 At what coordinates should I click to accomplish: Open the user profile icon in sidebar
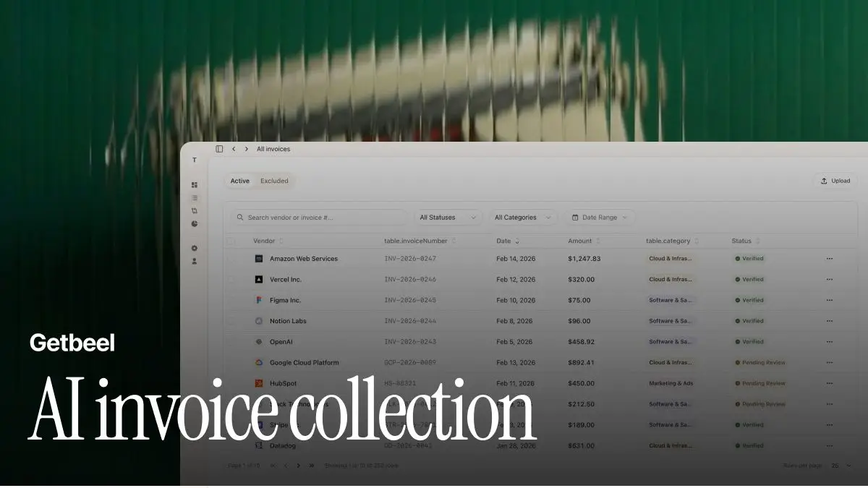pos(195,261)
